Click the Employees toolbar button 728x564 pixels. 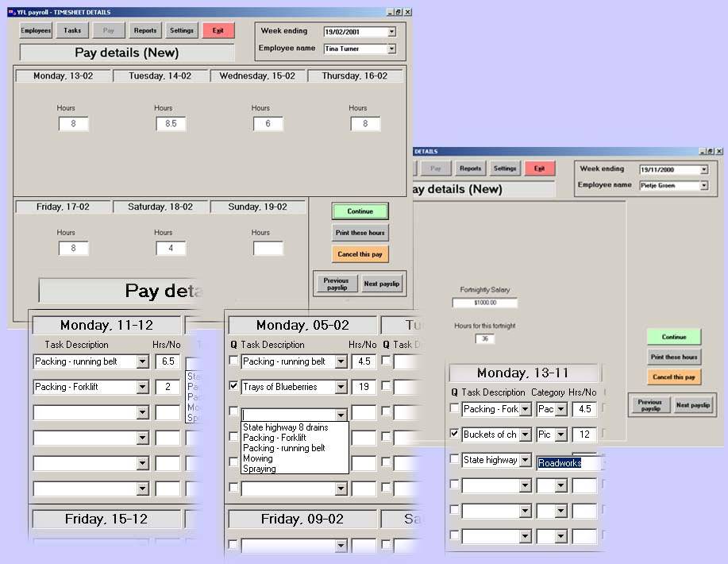pos(36,31)
